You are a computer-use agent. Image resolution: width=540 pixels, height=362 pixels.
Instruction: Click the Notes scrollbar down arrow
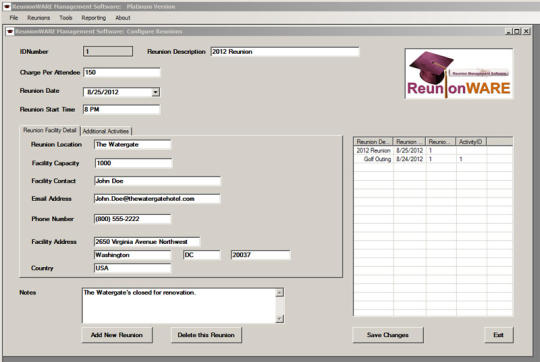(x=280, y=319)
